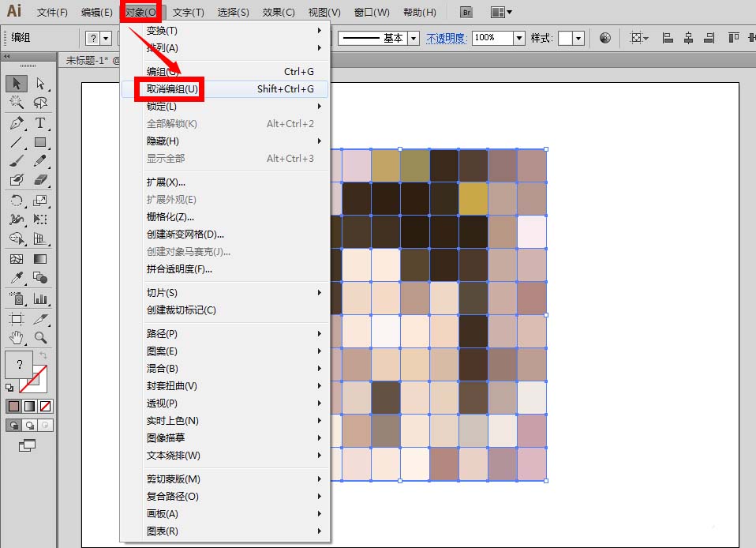This screenshot has width=756, height=548.
Task: Select the Hand tool
Action: click(17, 338)
